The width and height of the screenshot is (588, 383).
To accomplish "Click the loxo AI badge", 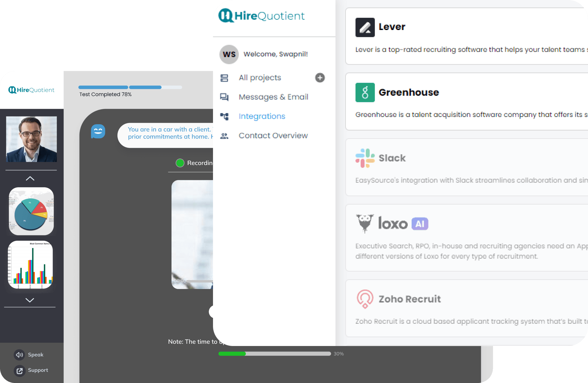I will (420, 224).
